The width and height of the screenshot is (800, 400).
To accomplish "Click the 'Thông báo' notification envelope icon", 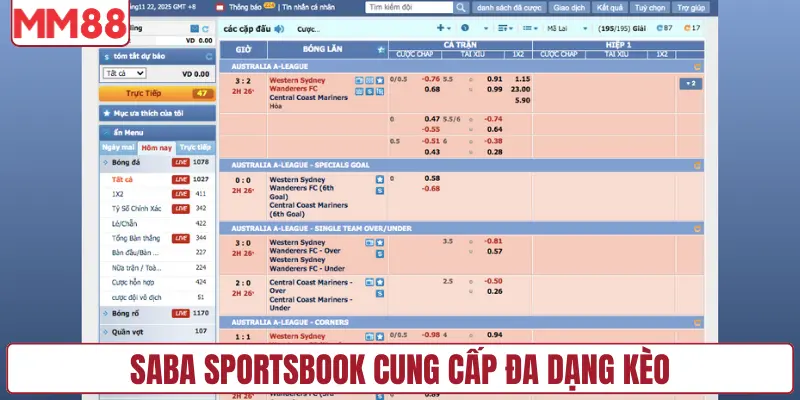I will click(220, 8).
